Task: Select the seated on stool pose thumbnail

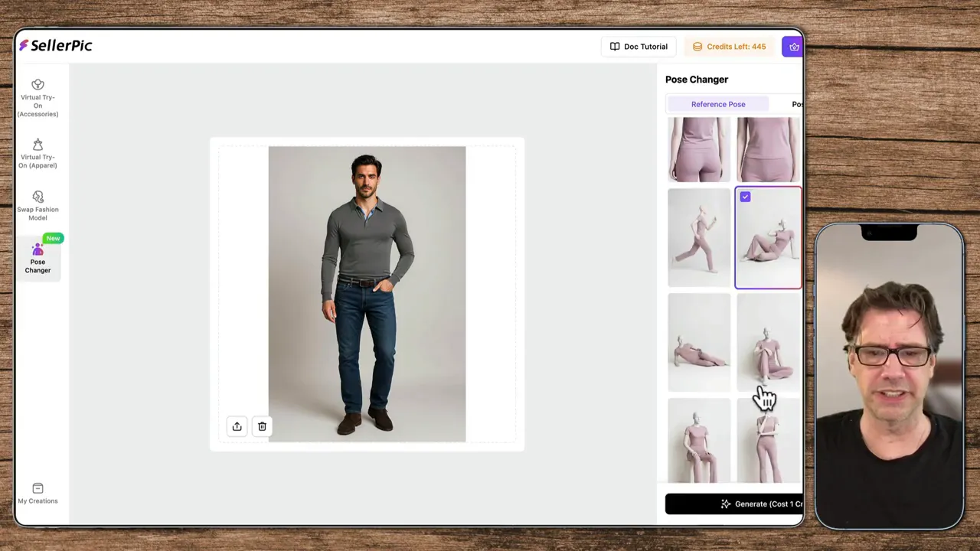Action: [699, 442]
